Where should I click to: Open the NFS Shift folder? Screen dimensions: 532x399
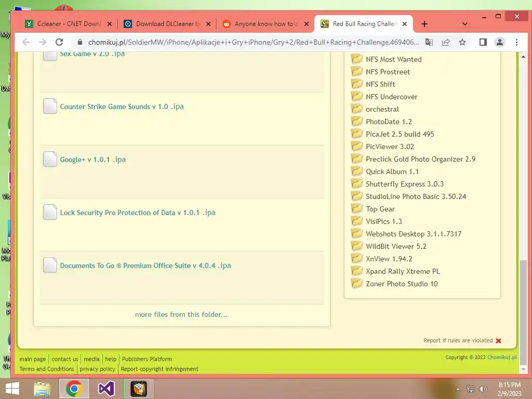tap(380, 84)
